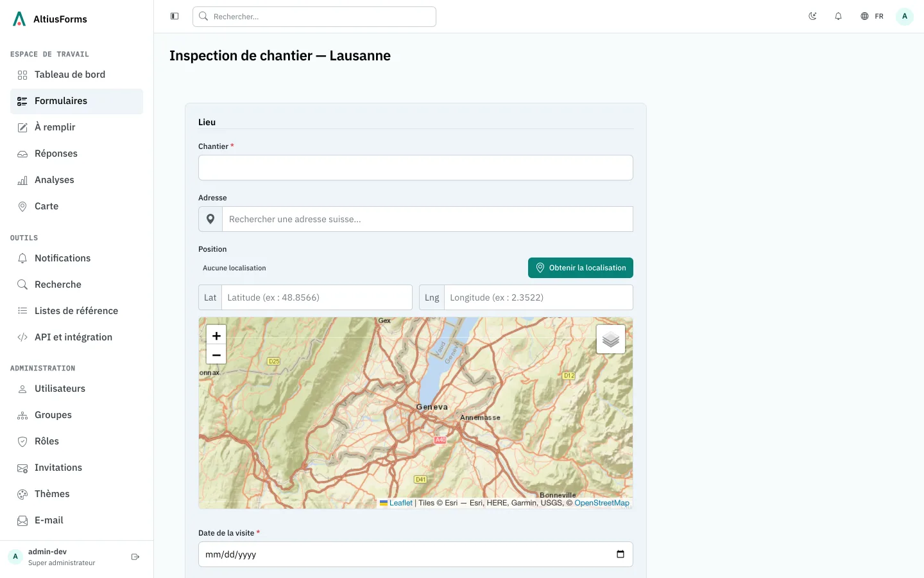This screenshot has width=924, height=578.
Task: Open Tableau de bord
Action: coord(76,74)
